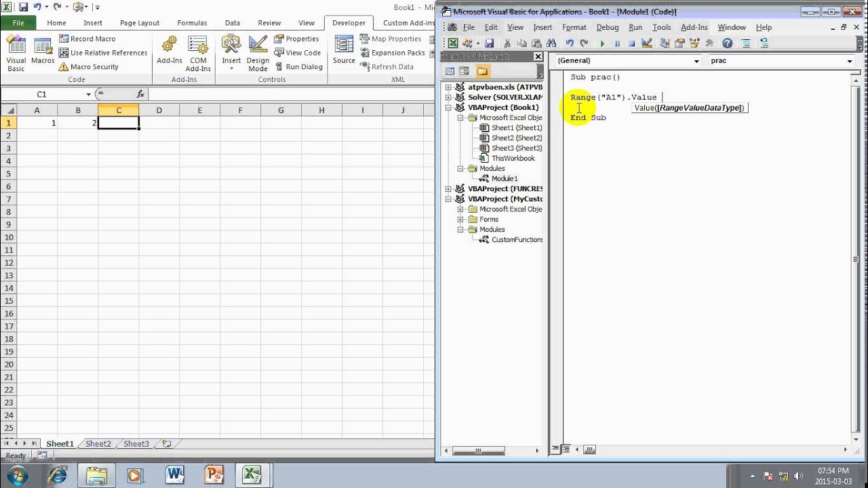Click the Name Box showing C1
Viewport: 868px width, 488px height.
click(43, 94)
